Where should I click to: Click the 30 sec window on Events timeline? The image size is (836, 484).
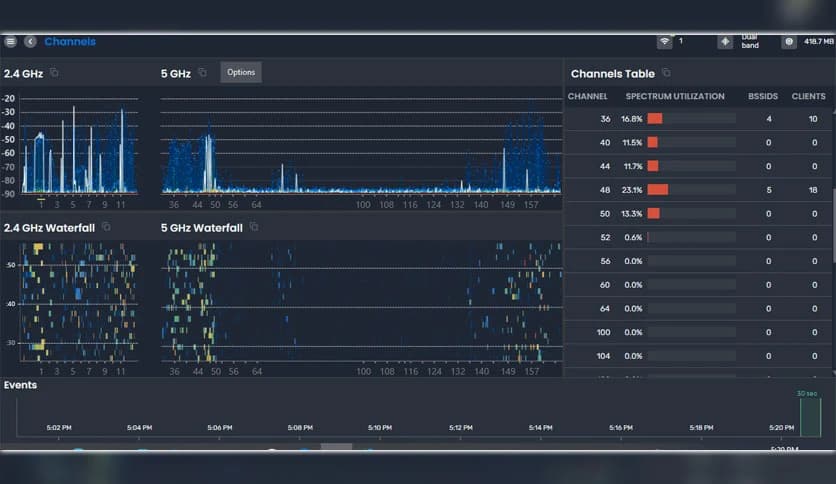810,417
